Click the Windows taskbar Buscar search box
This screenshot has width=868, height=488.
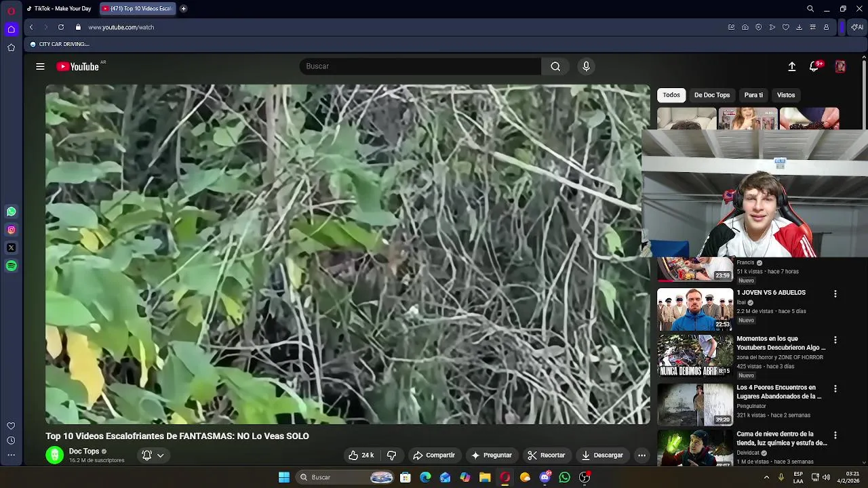pos(347,477)
